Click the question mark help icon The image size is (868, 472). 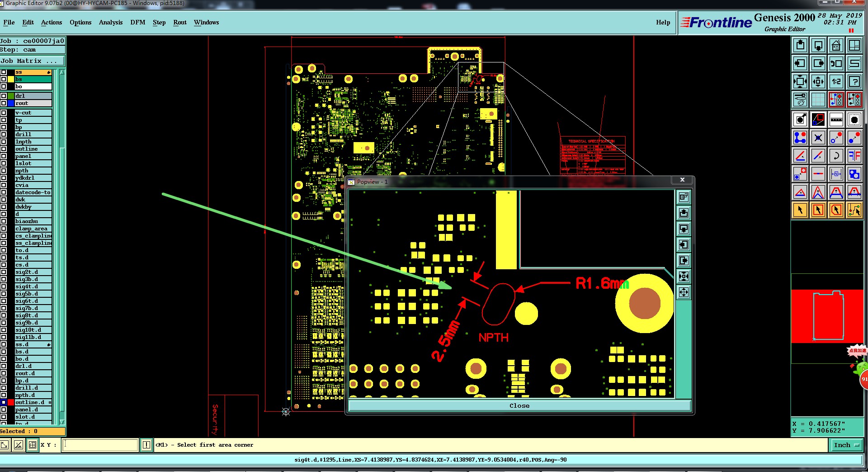click(854, 81)
